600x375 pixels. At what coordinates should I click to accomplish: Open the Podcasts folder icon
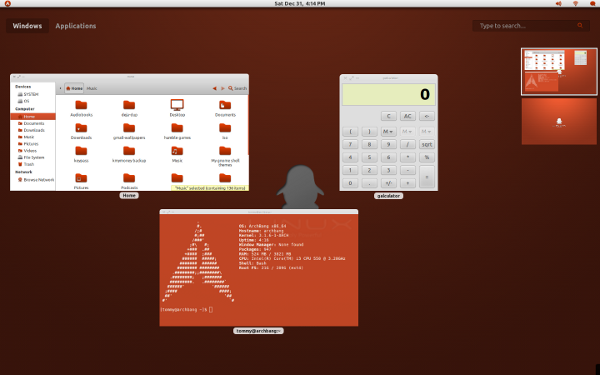[x=129, y=178]
